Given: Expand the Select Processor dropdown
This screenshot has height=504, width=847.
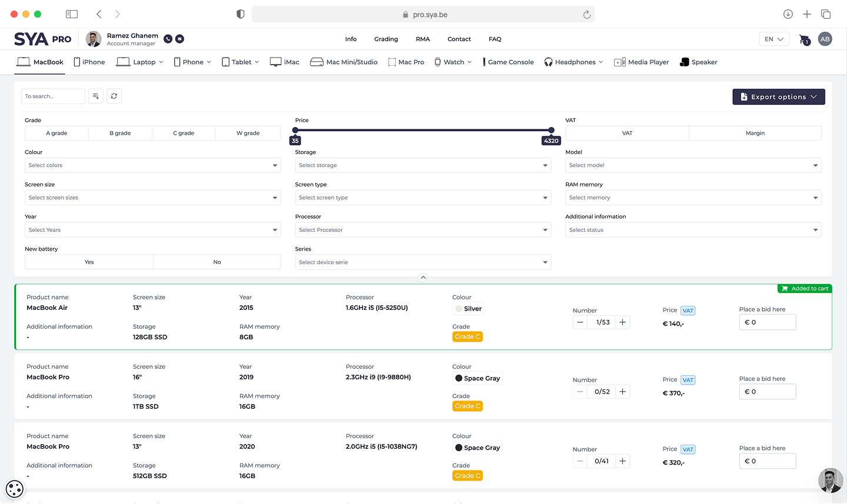Looking at the screenshot, I should (423, 230).
